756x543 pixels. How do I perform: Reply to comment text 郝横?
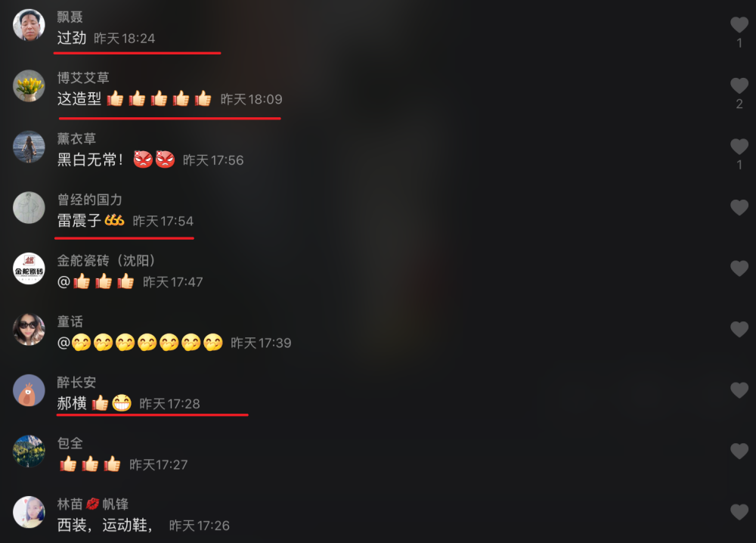(x=72, y=403)
